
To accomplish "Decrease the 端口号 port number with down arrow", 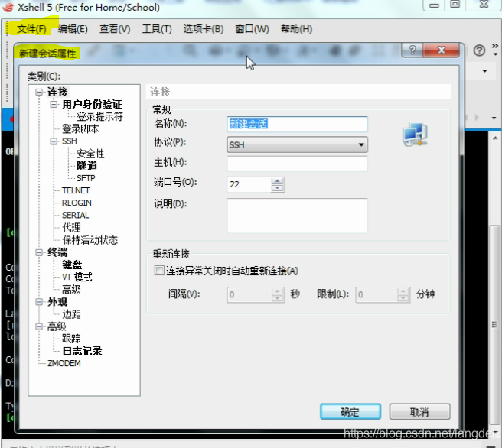I will point(277,188).
